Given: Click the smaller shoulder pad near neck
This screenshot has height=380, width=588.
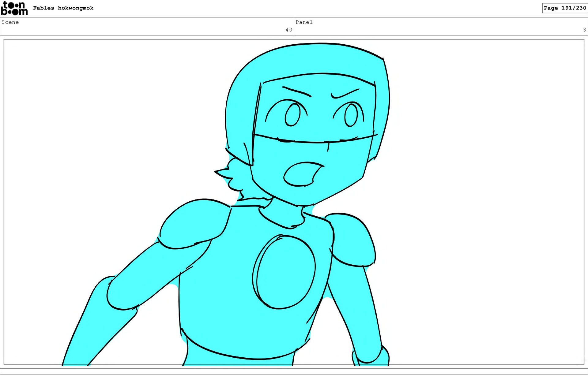Looking at the screenshot, I should (354, 240).
